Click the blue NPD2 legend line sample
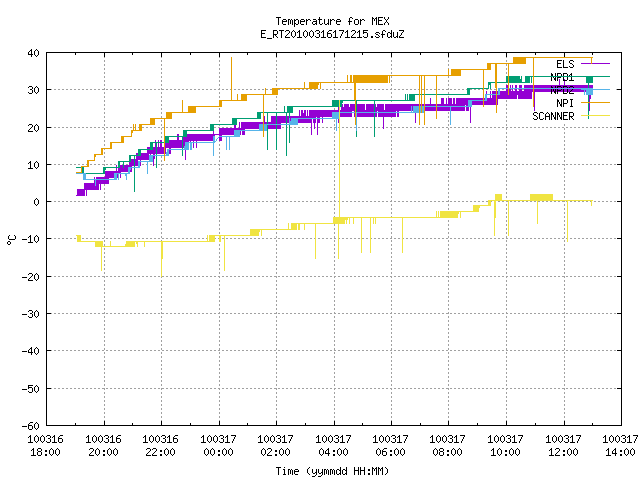The image size is (640, 480). point(596,90)
